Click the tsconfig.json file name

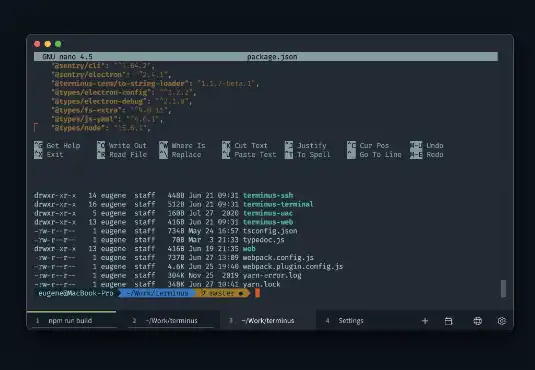click(x=270, y=231)
